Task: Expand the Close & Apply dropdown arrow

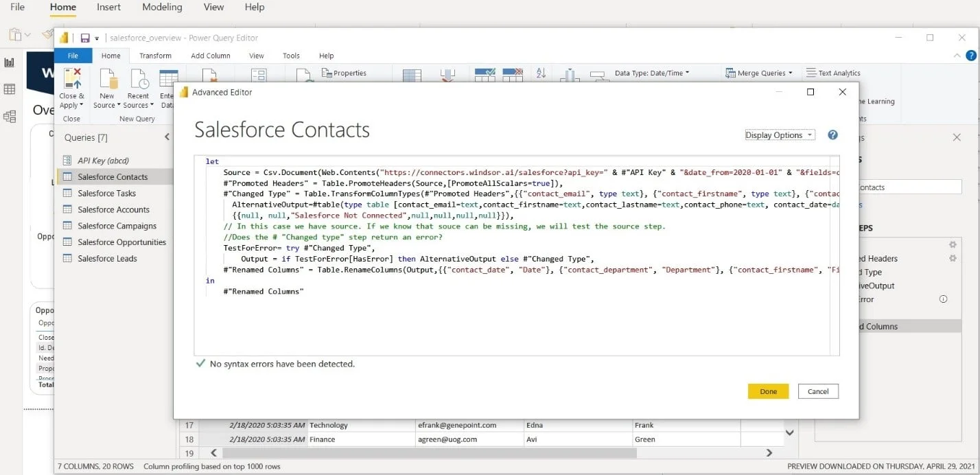Action: (x=81, y=105)
